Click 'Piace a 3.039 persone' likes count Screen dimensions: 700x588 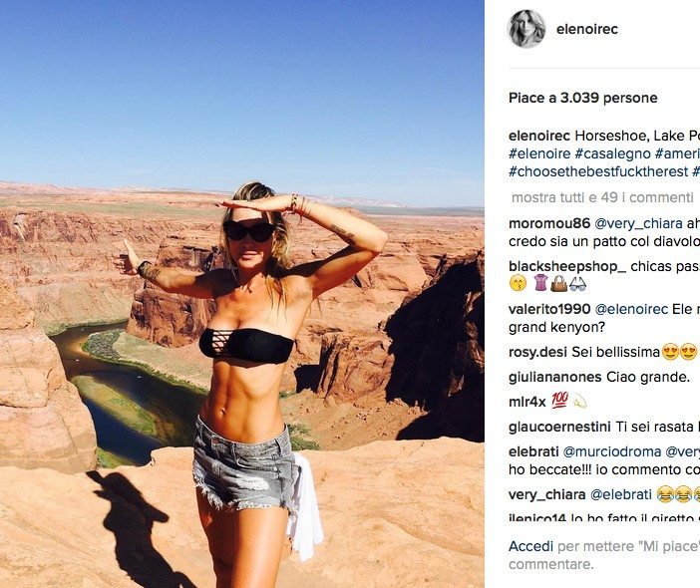pos(583,98)
